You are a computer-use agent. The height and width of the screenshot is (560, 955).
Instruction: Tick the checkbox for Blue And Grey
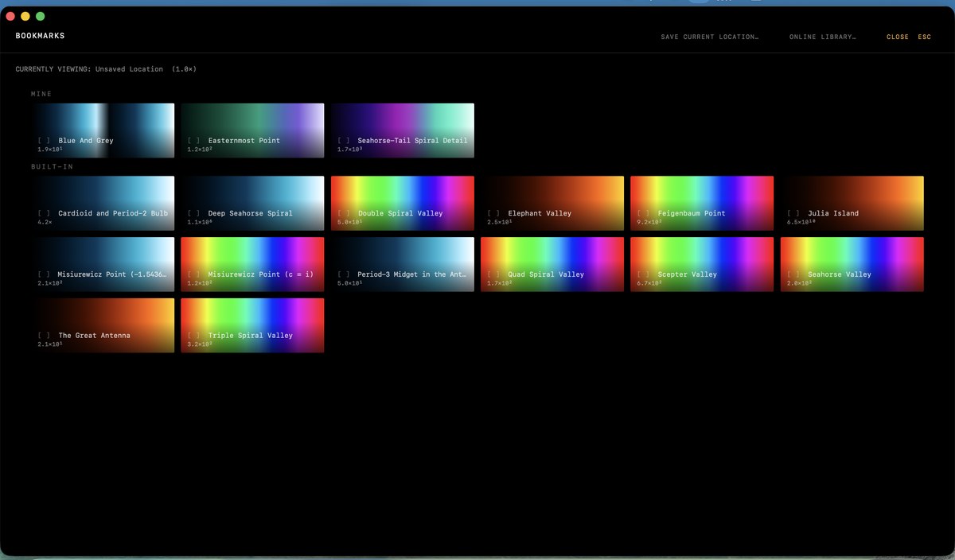44,141
